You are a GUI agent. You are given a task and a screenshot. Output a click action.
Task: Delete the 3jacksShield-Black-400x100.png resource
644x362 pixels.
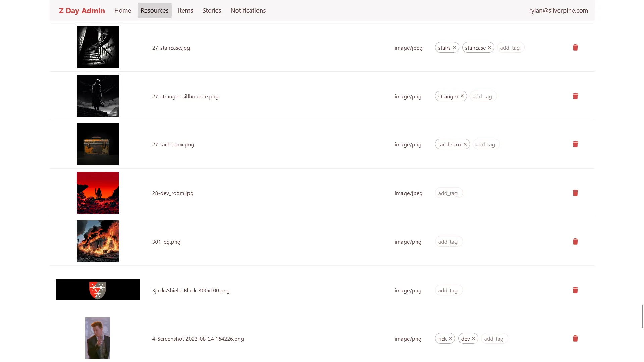575,290
